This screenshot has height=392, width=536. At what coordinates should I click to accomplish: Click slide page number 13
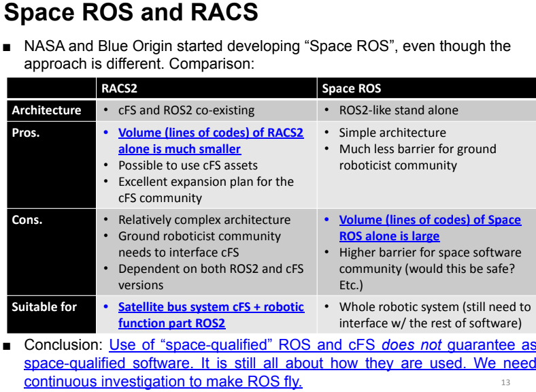(x=505, y=382)
